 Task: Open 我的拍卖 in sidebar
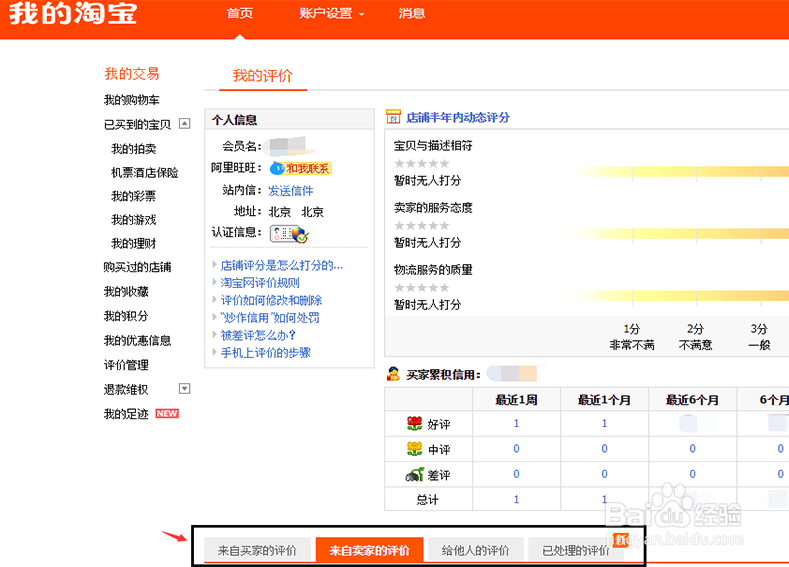(x=133, y=149)
